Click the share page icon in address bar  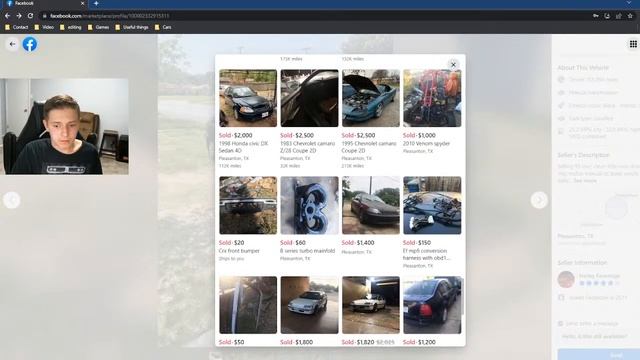pos(619,16)
